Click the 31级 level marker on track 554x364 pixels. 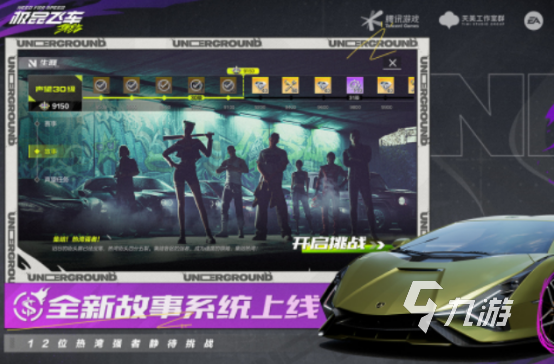tap(354, 98)
